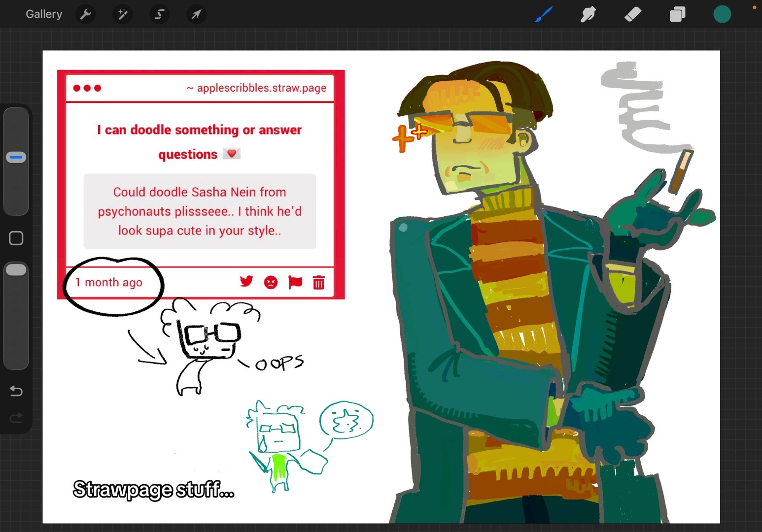Open the Layers panel
Screen dimensions: 762x532
coord(677,15)
